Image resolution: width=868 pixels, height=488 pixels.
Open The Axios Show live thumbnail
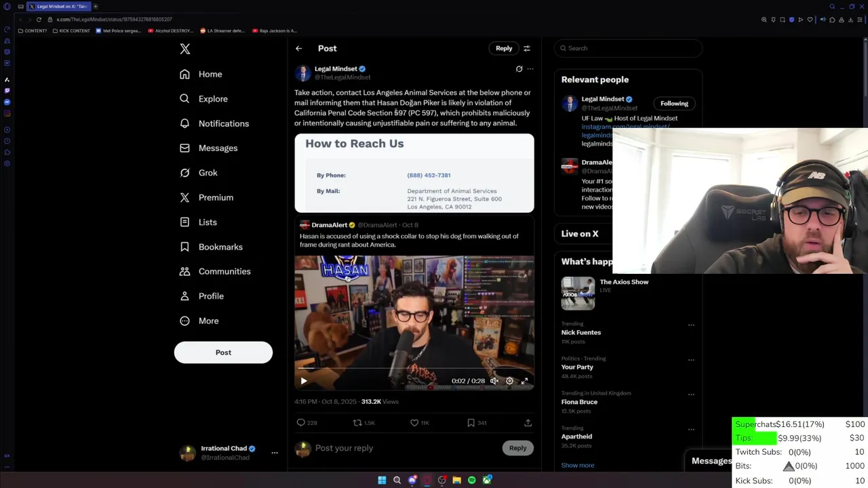coord(578,293)
